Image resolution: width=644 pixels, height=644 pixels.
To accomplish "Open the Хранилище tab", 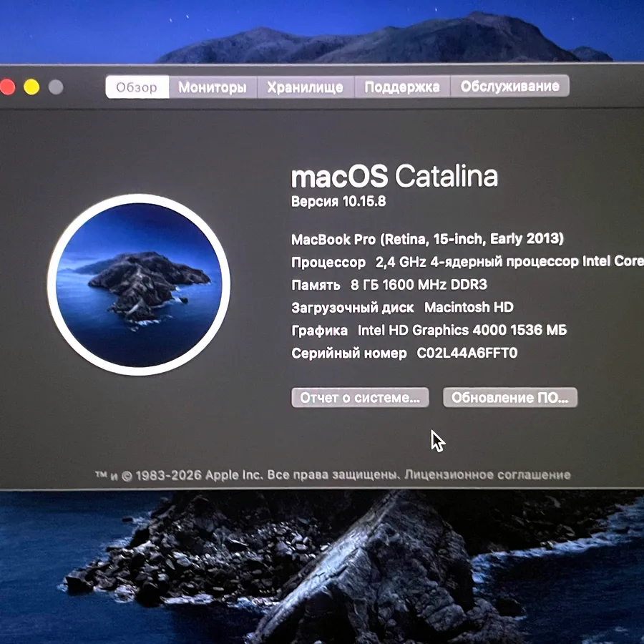I will [x=305, y=87].
